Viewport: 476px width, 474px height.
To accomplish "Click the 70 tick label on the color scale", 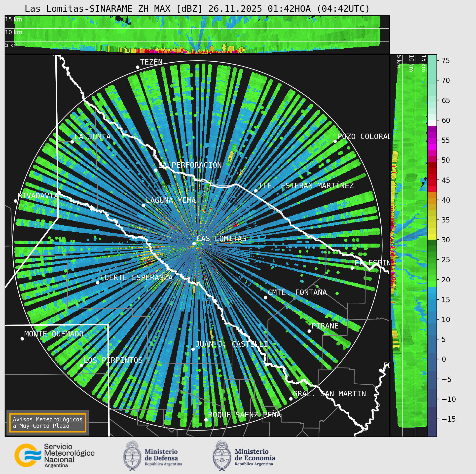I will (446, 80).
